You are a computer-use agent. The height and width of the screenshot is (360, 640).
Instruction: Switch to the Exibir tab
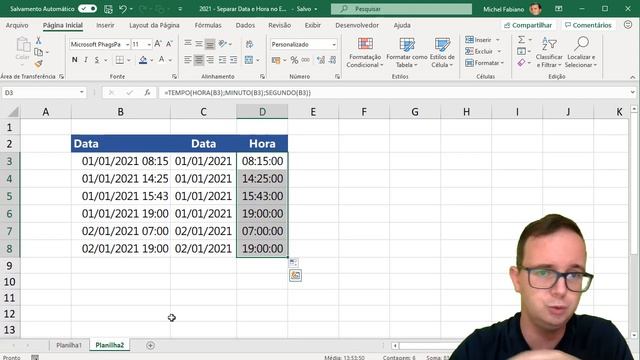[x=313, y=25]
